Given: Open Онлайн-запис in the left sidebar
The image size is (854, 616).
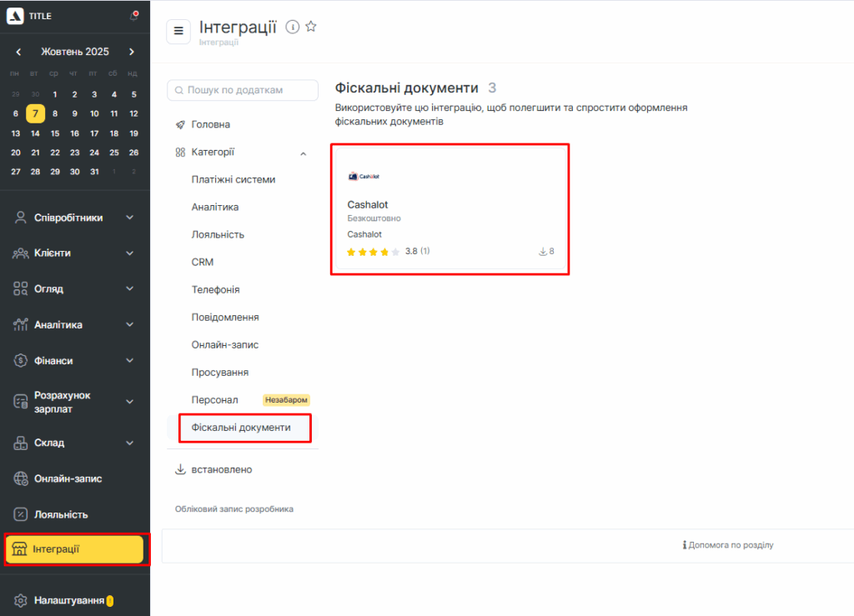Looking at the screenshot, I should coord(68,478).
